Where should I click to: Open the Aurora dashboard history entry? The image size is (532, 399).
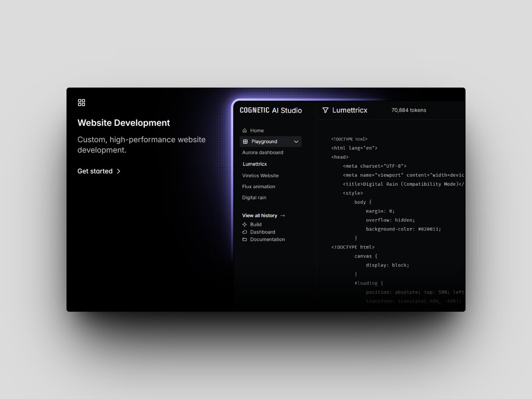(x=262, y=153)
